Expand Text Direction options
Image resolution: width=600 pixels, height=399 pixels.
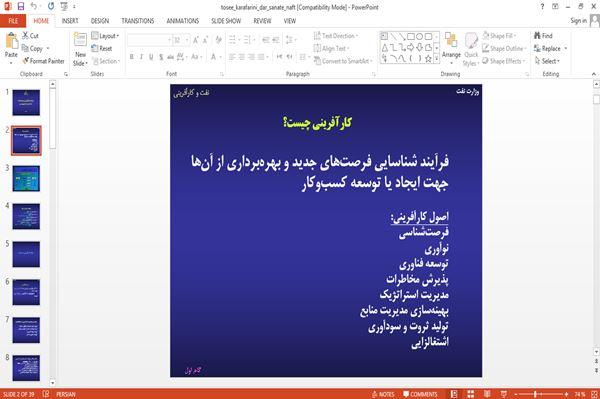point(336,36)
